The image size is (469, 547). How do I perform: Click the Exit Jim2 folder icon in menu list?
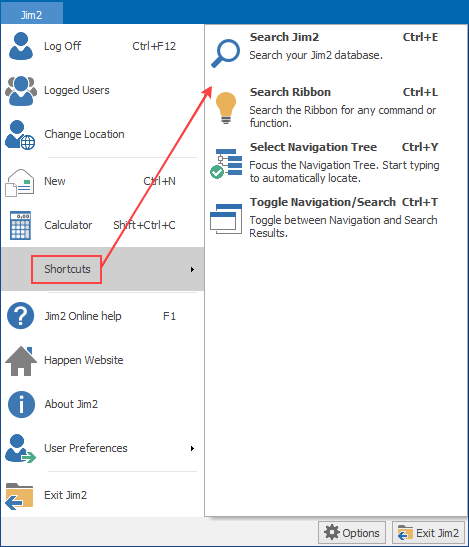pos(19,496)
